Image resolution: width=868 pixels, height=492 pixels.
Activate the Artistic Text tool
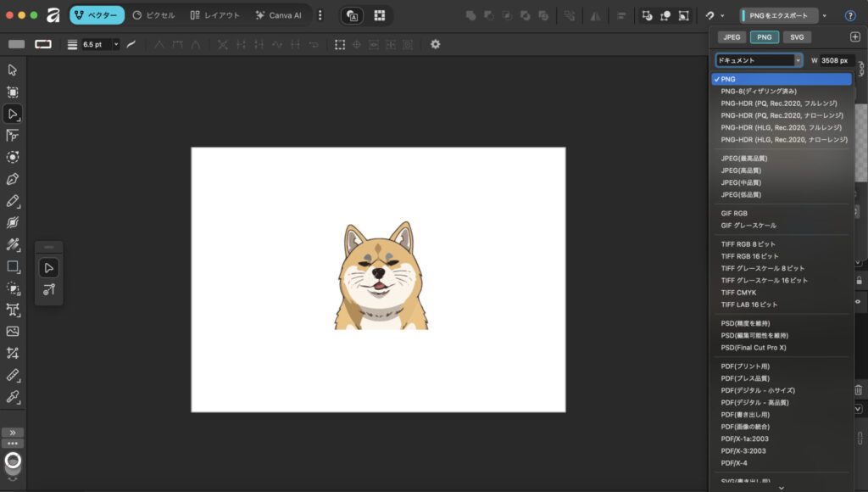click(x=13, y=310)
